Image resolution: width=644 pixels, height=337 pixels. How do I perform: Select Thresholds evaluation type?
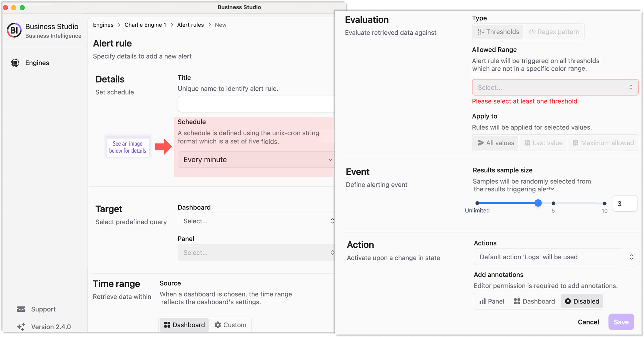pyautogui.click(x=498, y=32)
